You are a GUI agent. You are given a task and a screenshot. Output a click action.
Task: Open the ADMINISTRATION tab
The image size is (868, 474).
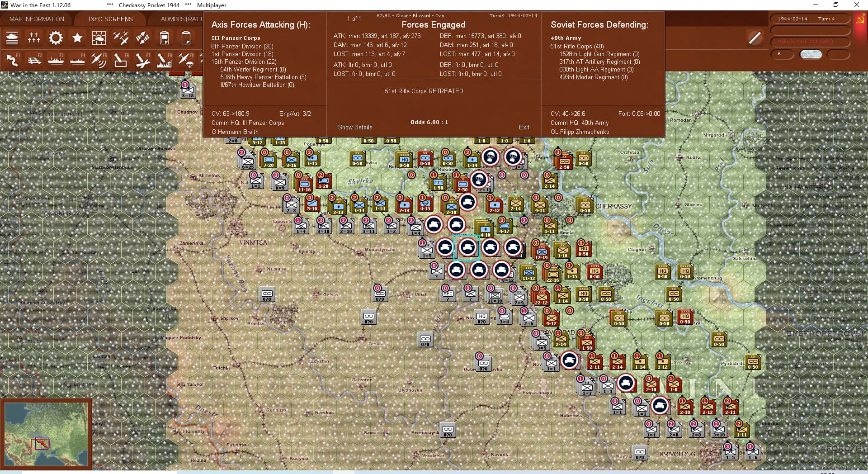click(x=182, y=19)
